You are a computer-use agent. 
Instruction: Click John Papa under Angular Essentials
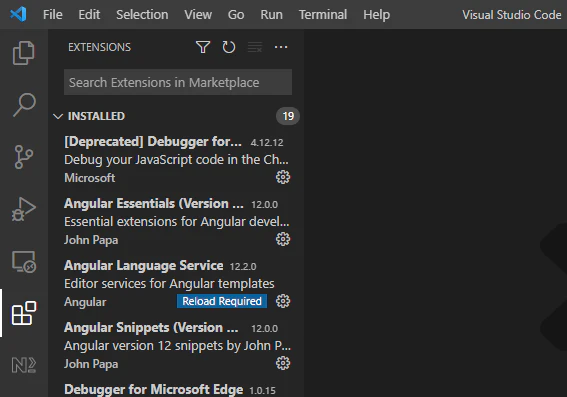tap(91, 240)
